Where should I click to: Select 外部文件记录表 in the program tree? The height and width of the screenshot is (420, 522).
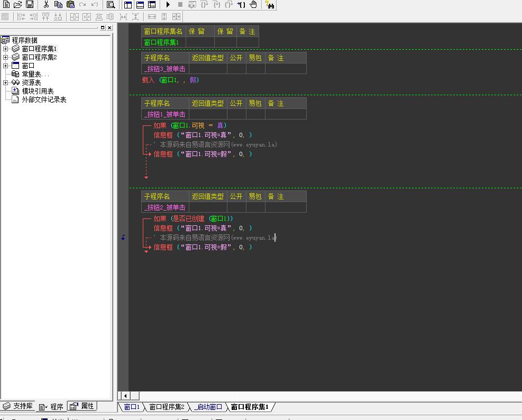pyautogui.click(x=44, y=99)
